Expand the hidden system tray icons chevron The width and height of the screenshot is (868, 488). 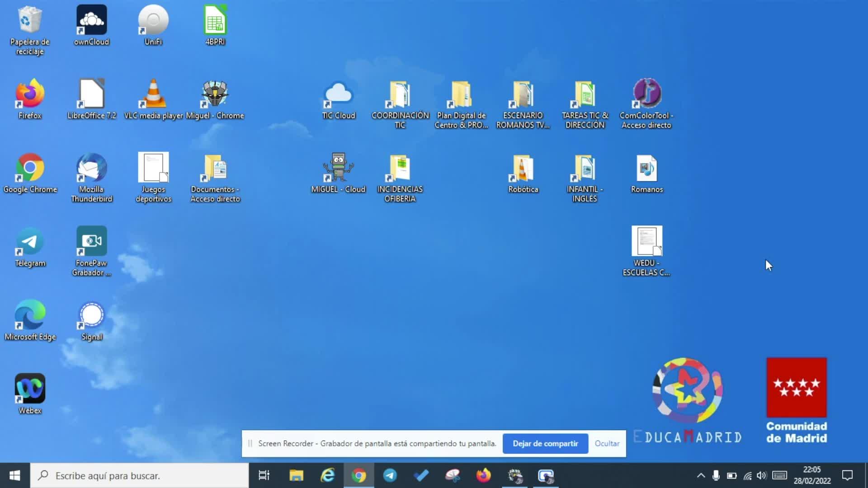(701, 475)
